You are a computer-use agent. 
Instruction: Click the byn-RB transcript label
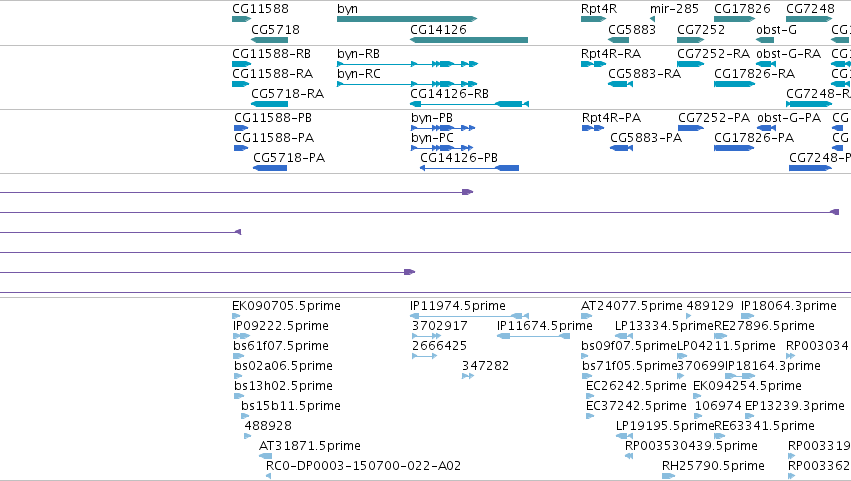click(x=358, y=54)
